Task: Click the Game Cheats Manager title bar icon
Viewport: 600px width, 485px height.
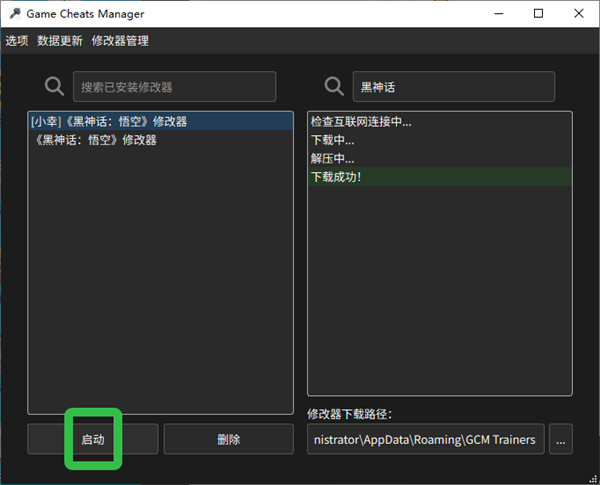Action: pyautogui.click(x=15, y=14)
